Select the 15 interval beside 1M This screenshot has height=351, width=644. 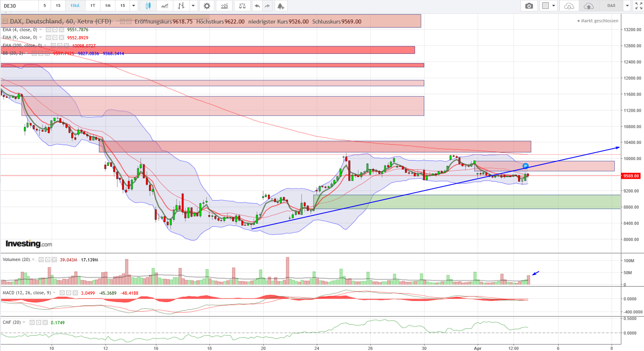point(122,6)
